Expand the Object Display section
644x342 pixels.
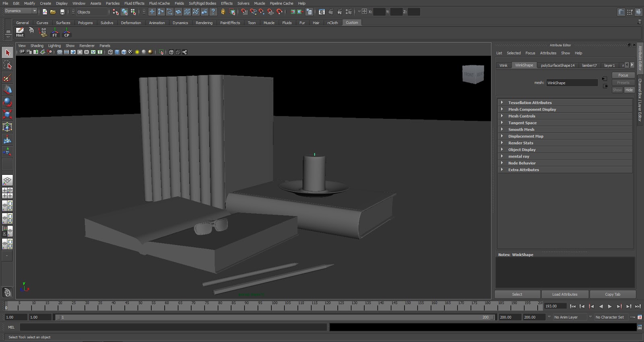[565, 150]
